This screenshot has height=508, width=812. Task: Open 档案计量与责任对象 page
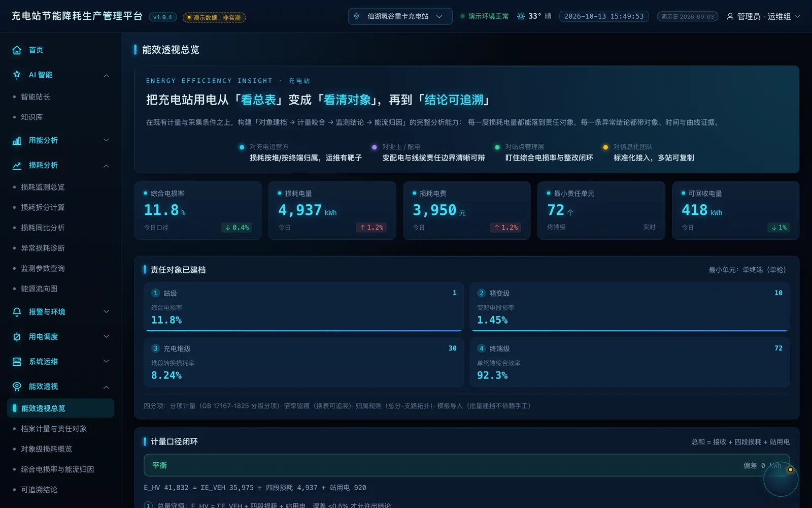pyautogui.click(x=60, y=429)
